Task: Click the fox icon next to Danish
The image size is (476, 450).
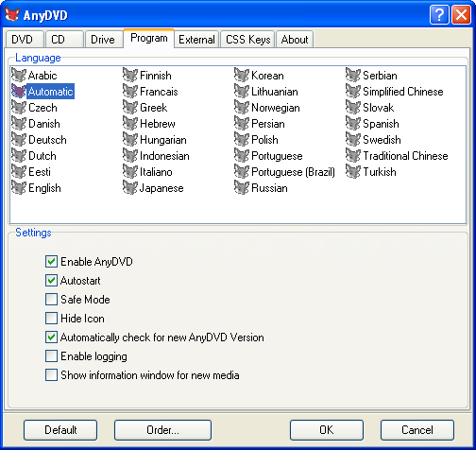Action: click(x=19, y=123)
